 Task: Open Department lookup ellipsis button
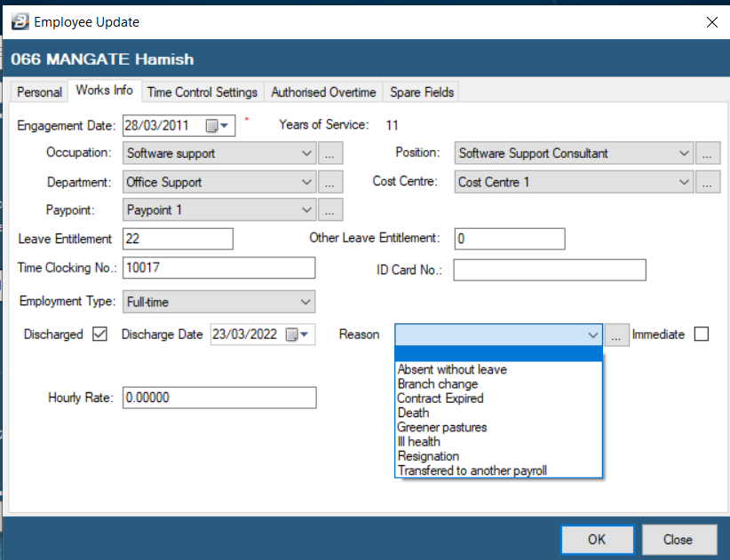tap(330, 182)
